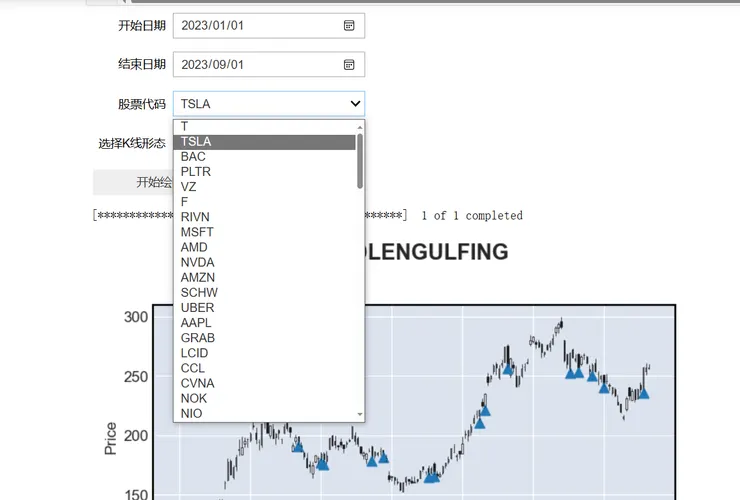Click the 选择K线形态 label
740x500 pixels.
132,144
